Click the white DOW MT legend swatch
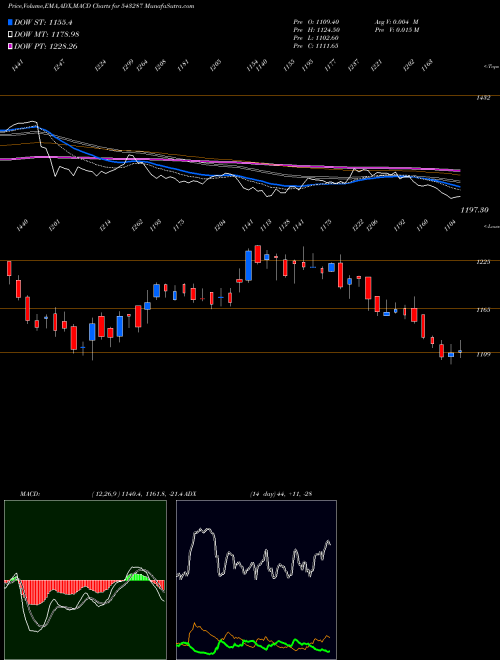Screen dimensions: 500x660 [10, 35]
